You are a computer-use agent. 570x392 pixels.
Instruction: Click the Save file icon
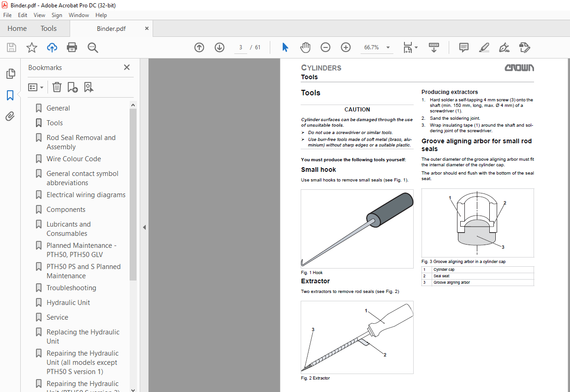[x=12, y=47]
